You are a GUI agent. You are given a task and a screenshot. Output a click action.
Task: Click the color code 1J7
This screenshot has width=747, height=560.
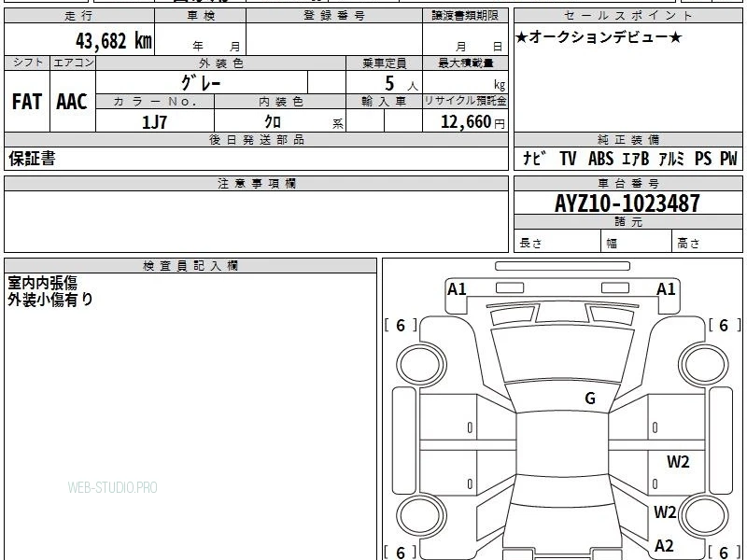pos(154,122)
